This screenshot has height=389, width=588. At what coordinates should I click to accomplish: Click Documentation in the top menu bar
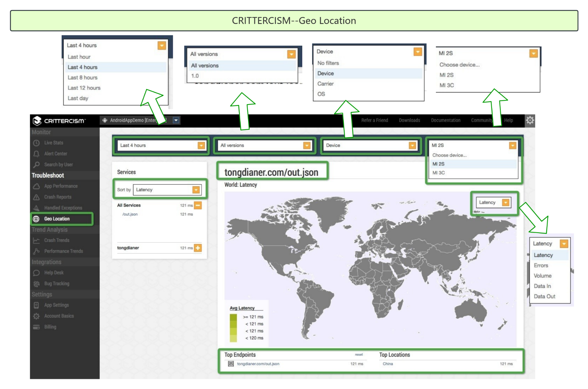(x=446, y=120)
